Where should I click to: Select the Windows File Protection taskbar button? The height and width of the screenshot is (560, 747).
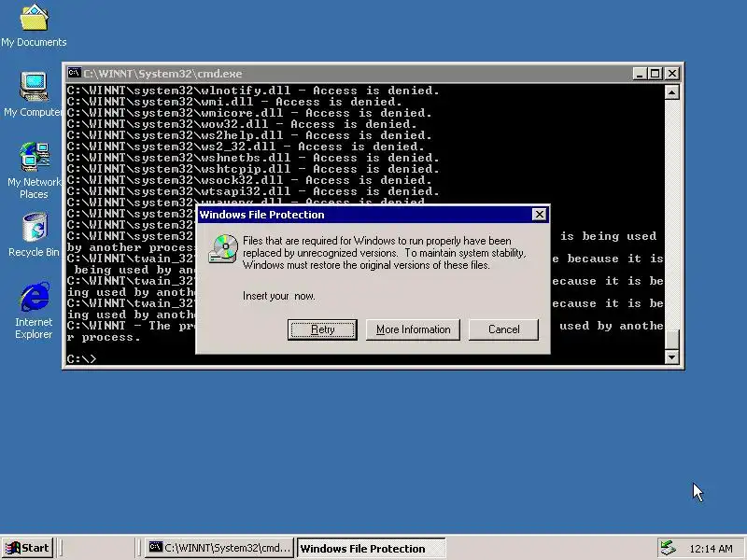click(371, 548)
